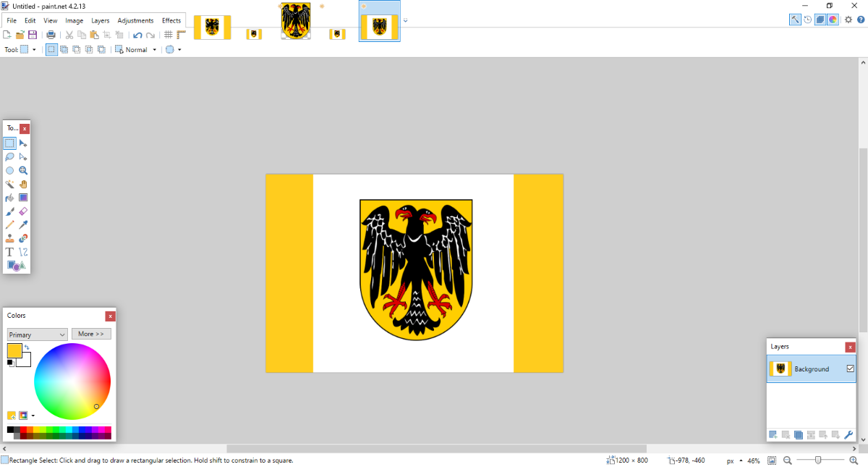
Task: Save the image with floppy icon
Action: 33,35
